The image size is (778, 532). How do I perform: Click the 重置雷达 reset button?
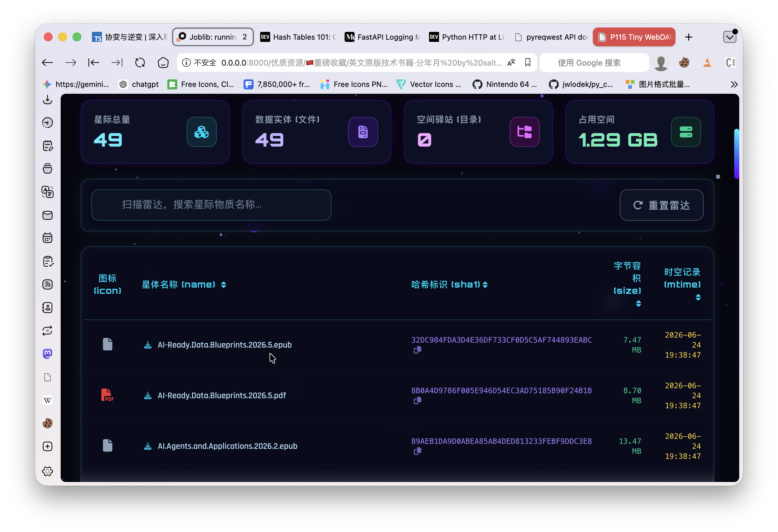pos(661,205)
